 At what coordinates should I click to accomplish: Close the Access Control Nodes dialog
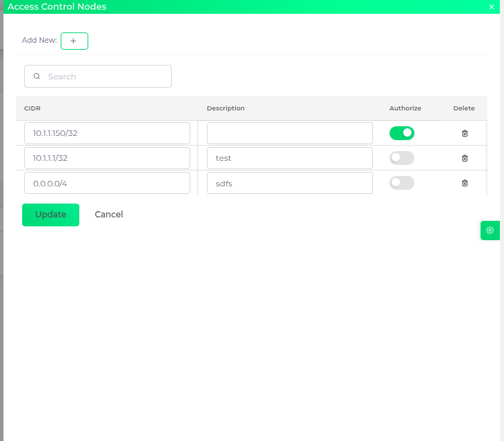[x=492, y=7]
